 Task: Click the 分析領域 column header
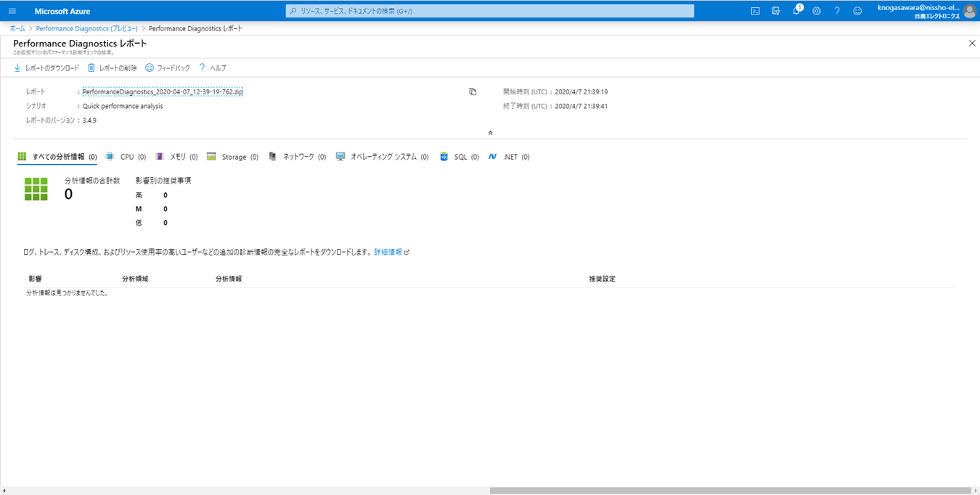pos(135,279)
